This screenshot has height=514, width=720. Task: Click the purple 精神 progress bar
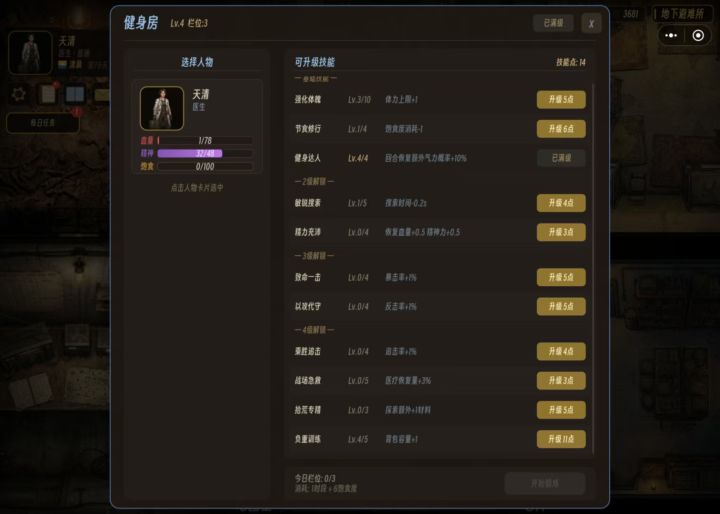205,153
